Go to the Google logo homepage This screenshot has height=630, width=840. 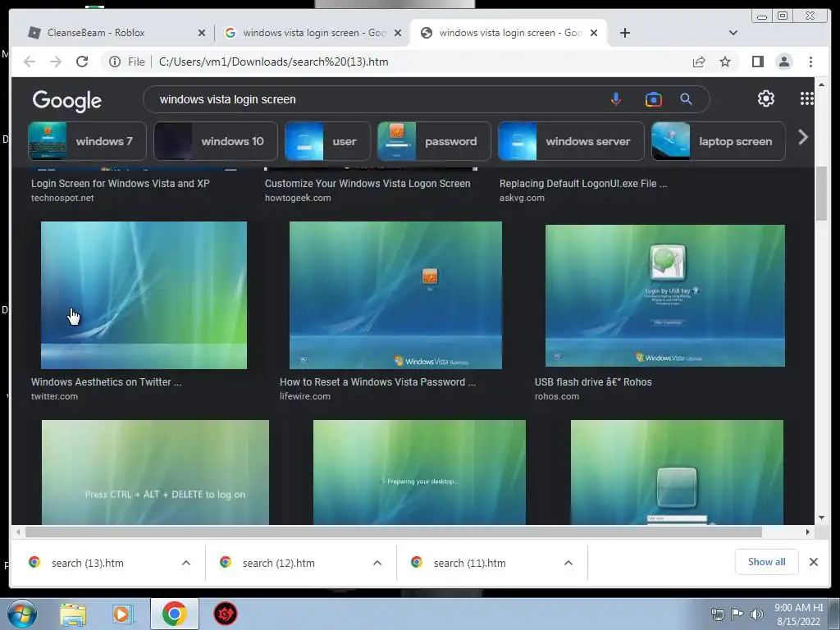click(x=66, y=100)
